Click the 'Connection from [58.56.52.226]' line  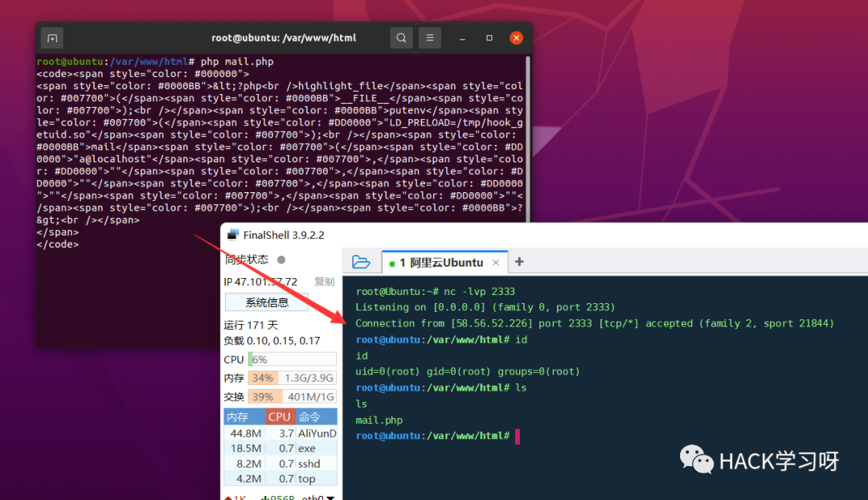coord(594,323)
